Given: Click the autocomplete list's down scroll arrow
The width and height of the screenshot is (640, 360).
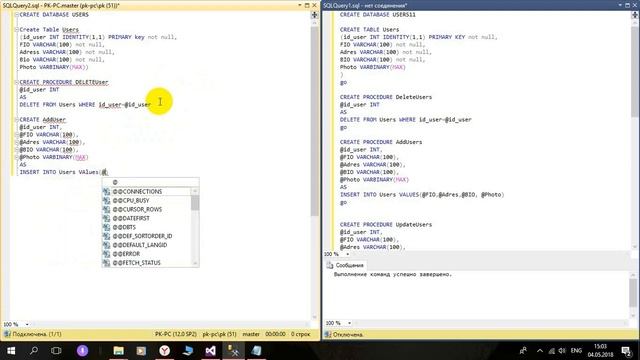Looking at the screenshot, I should (195, 264).
